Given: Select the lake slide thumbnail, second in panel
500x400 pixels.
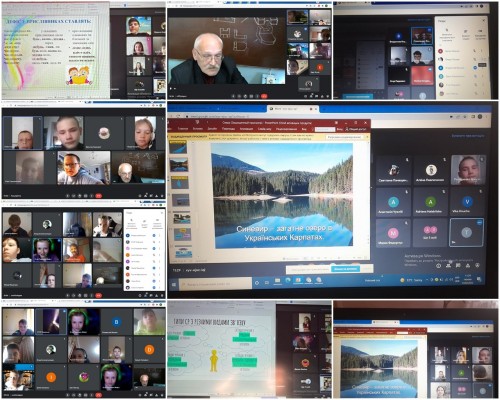Looking at the screenshot, I should [179, 165].
